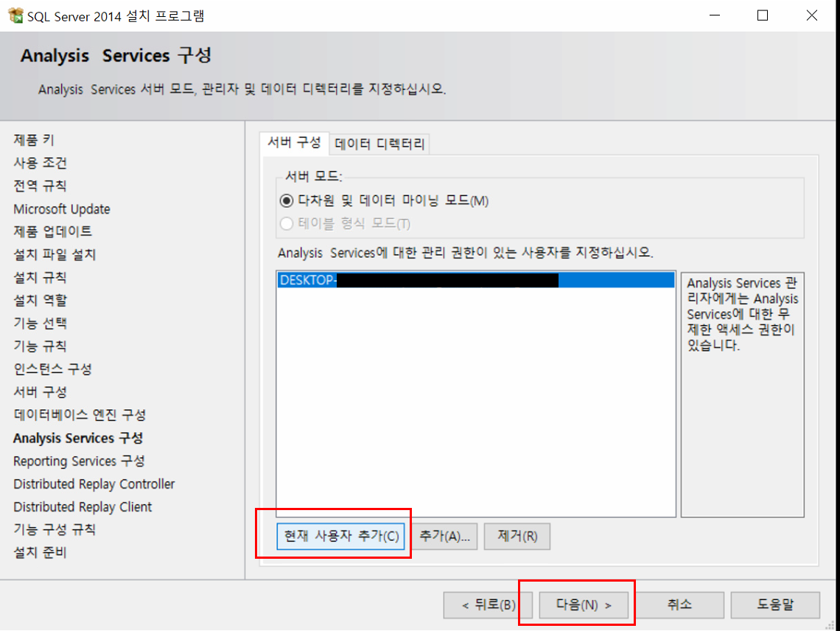Click the Microsoft Update step
Screen dimensions: 840x631
[62, 209]
